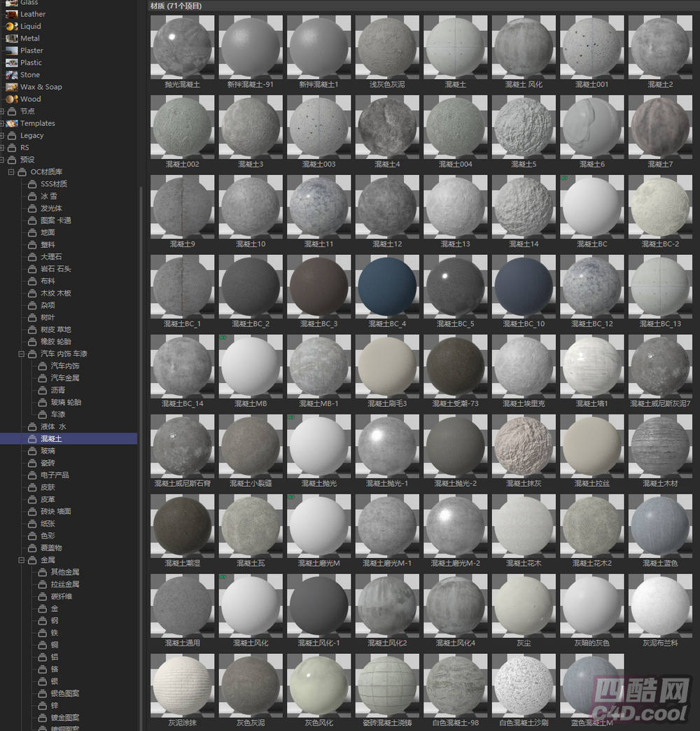The image size is (700, 731).
Task: Select the 碳纤维 tree item
Action: pos(60,597)
